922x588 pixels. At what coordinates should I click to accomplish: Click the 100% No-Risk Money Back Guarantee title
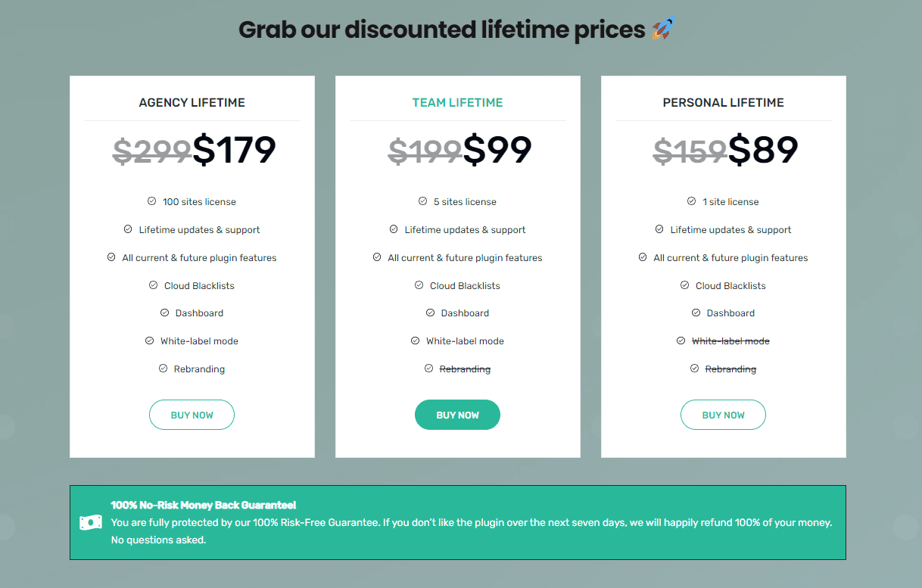(x=204, y=505)
